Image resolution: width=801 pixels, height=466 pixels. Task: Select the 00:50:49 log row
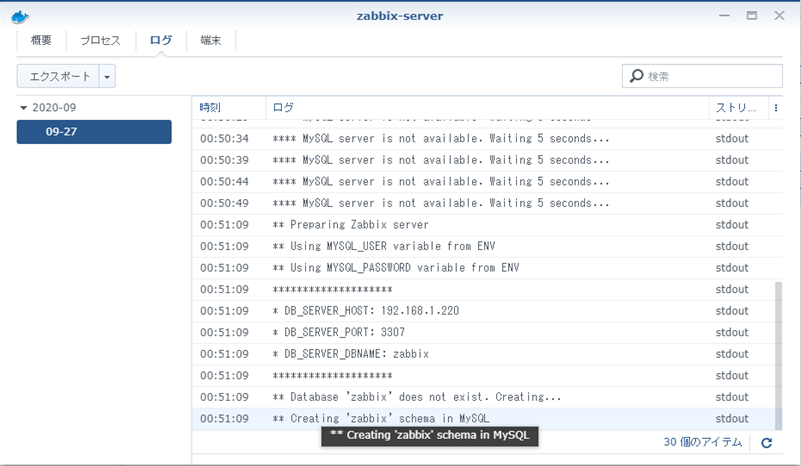[x=487, y=203]
